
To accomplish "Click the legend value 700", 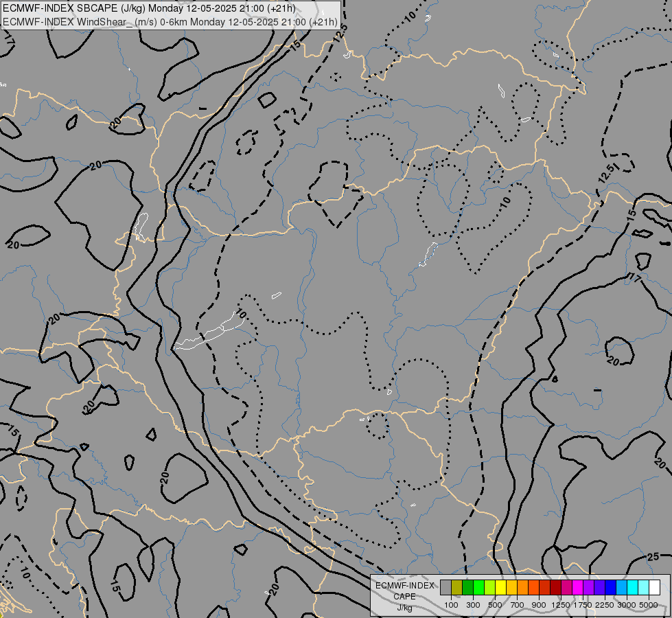I will 518,605.
